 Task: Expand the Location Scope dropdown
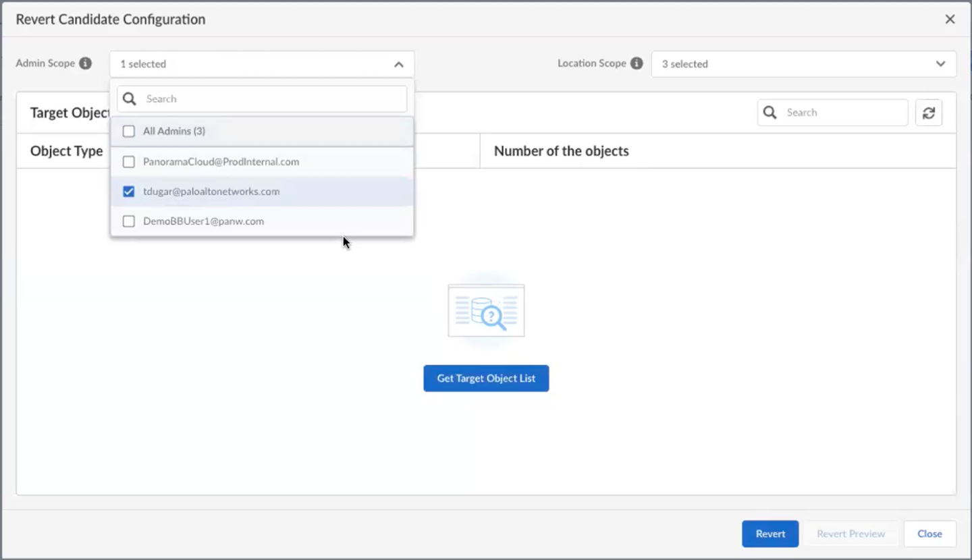click(x=940, y=64)
